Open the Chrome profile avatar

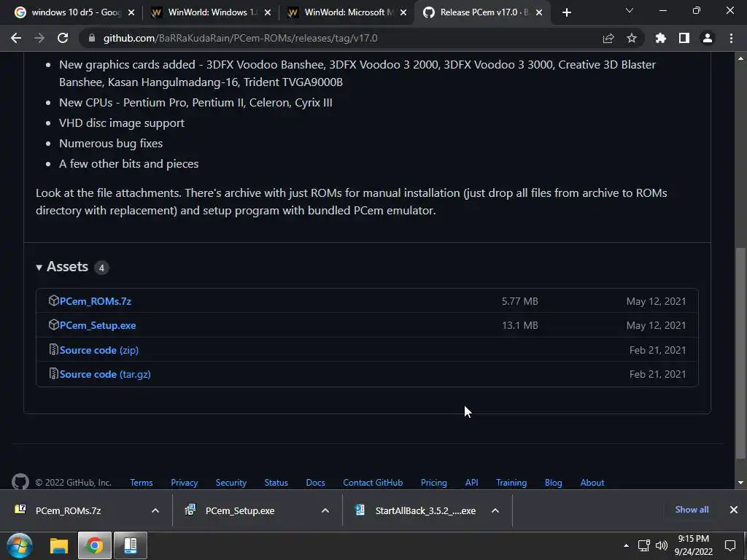coord(708,38)
